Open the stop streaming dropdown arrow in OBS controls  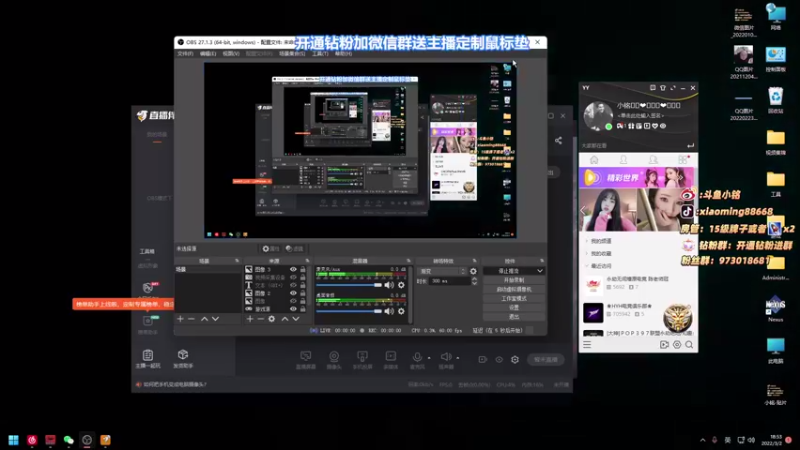point(540,271)
